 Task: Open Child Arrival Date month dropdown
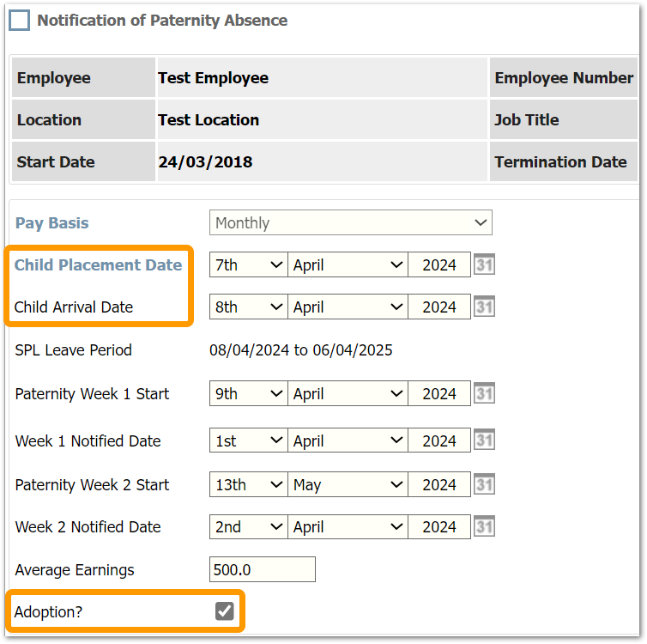coord(348,307)
